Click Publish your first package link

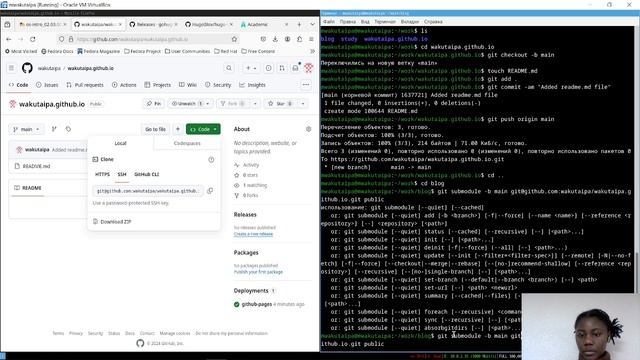pyautogui.click(x=258, y=272)
